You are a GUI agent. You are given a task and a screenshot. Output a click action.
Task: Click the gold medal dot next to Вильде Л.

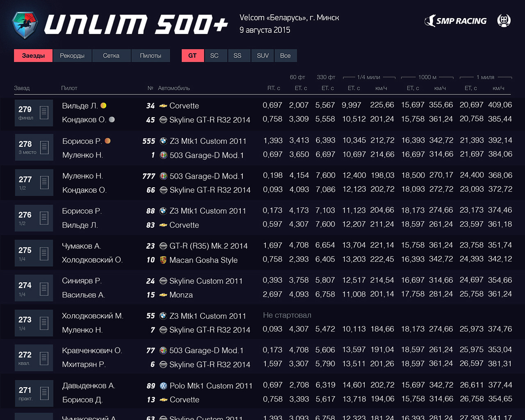pyautogui.click(x=103, y=106)
